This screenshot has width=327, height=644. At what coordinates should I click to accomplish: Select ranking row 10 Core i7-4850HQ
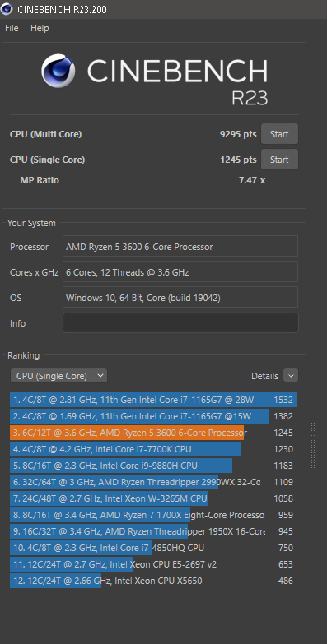pos(153,548)
